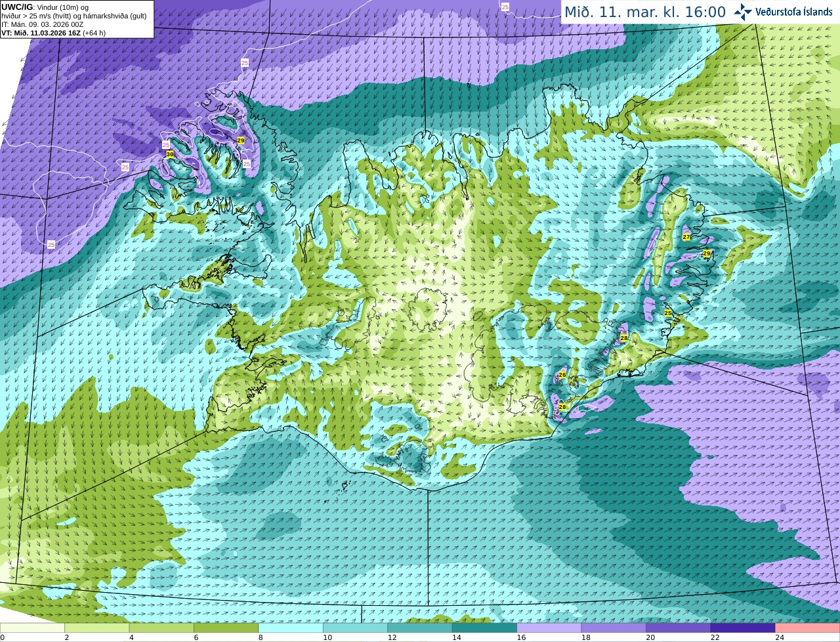
Task: Pick the 8–10 m/s light cyan legend swatch
Action: point(291,628)
